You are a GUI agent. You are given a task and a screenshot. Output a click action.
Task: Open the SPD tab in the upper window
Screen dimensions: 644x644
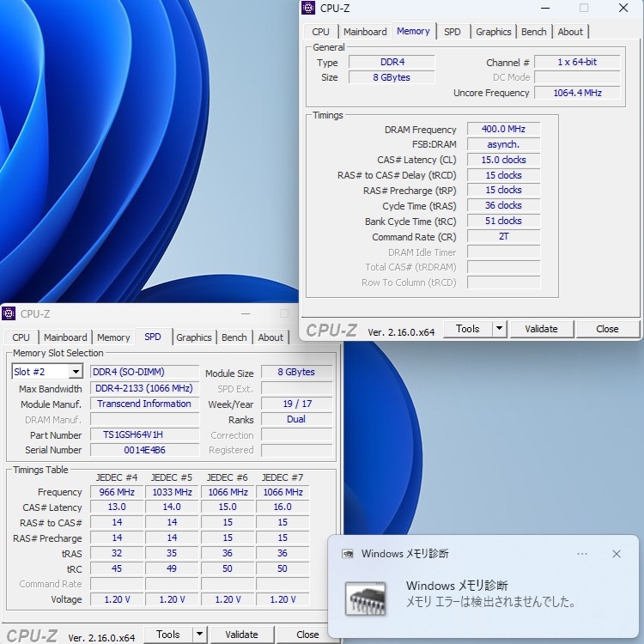pos(452,32)
